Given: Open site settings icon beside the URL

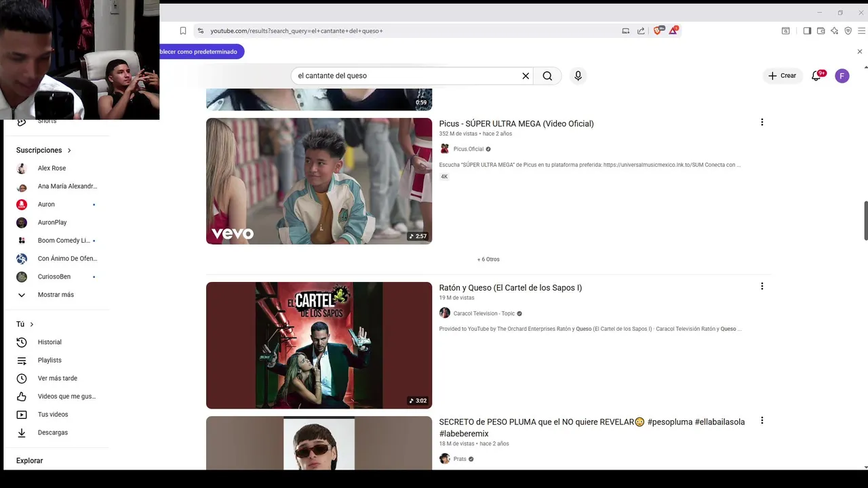Looking at the screenshot, I should point(200,30).
